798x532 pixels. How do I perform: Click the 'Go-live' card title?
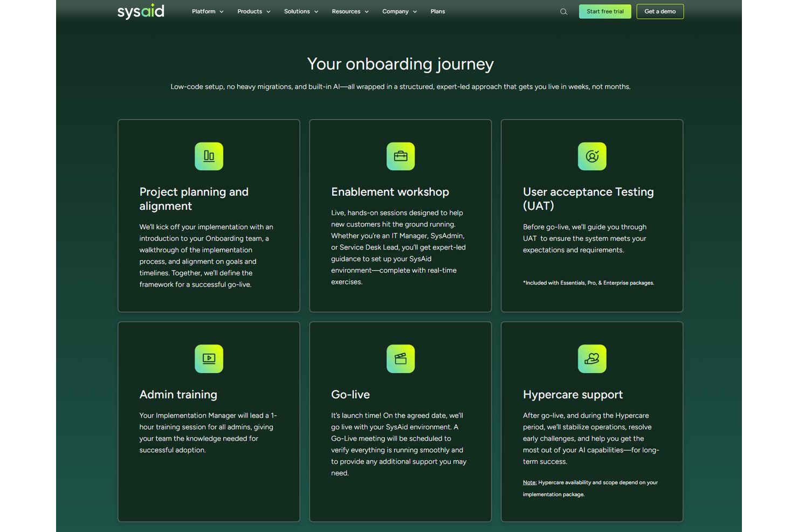pos(350,395)
